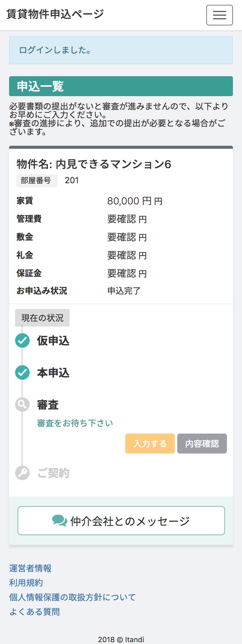Open 仲介会社とのメッセージ button
Image resolution: width=242 pixels, height=644 pixels.
coord(121,521)
